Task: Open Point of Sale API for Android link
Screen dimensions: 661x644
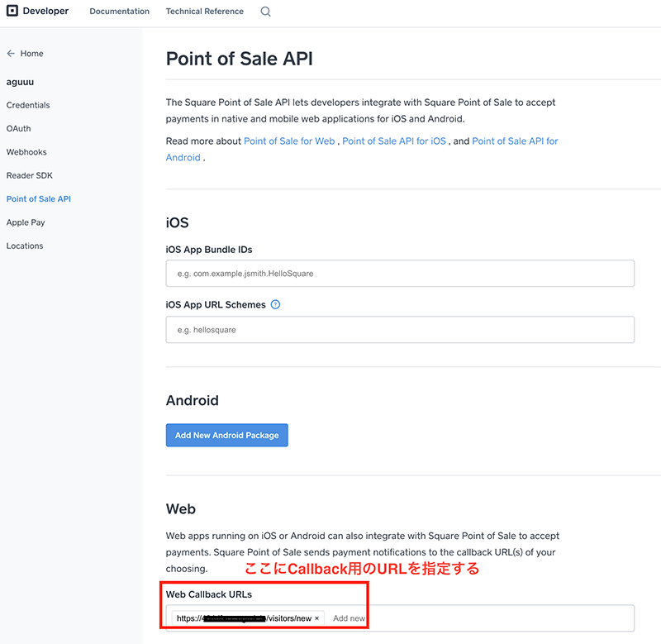Action: (515, 141)
